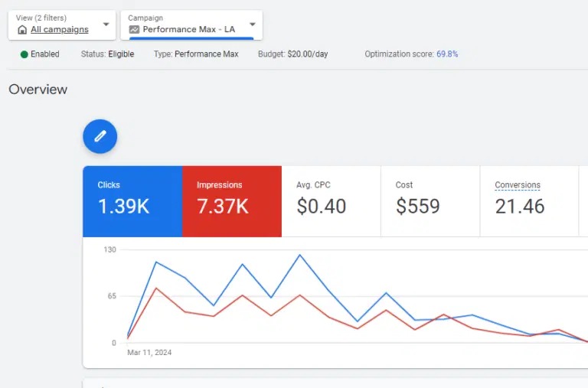Select the Conversions card value 21.46
Viewport: 588px width, 388px height.
tap(519, 207)
